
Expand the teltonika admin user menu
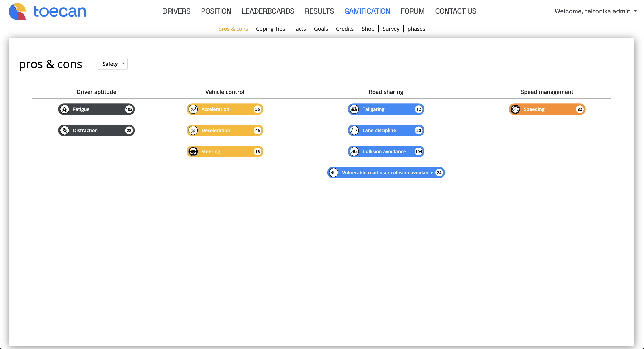tap(595, 11)
